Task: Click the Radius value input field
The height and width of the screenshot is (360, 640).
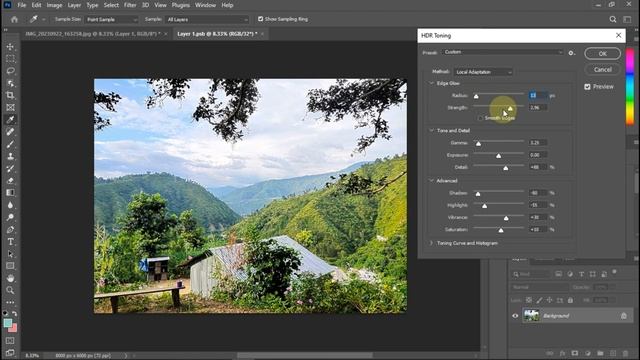Action: pos(538,96)
